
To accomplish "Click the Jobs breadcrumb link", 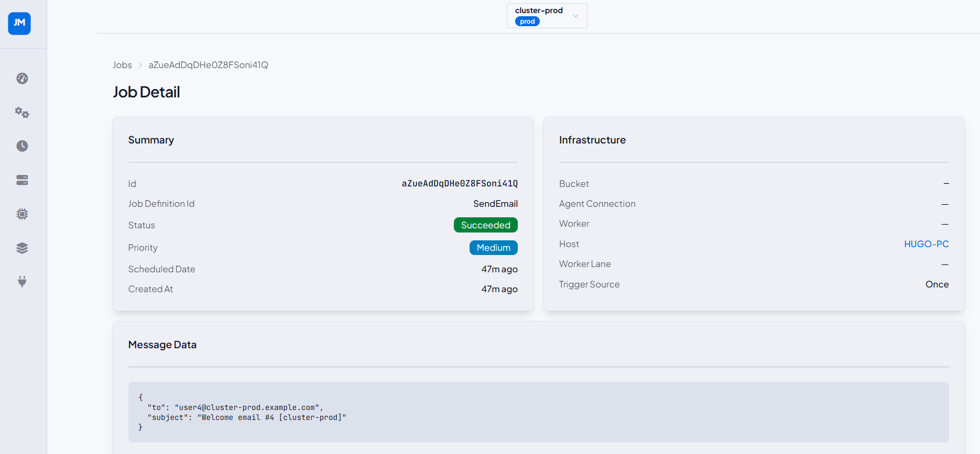I will click(122, 65).
